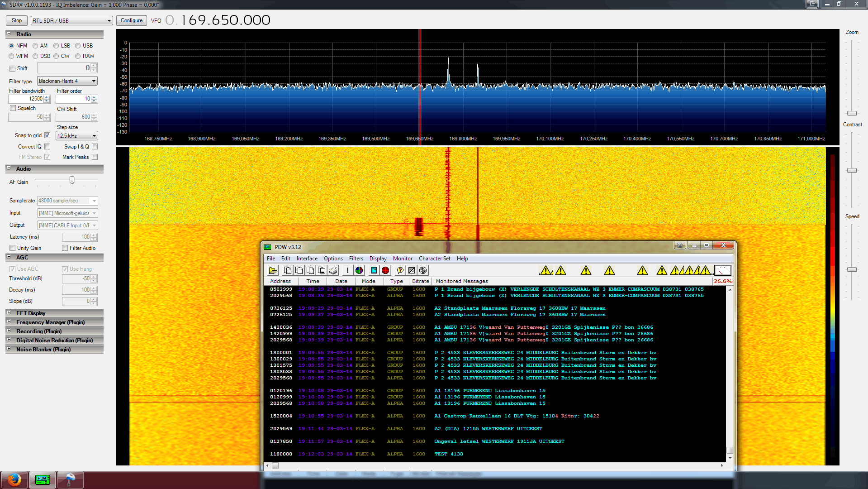Open the Filters menu in PDW
The height and width of the screenshot is (489, 868).
356,259
